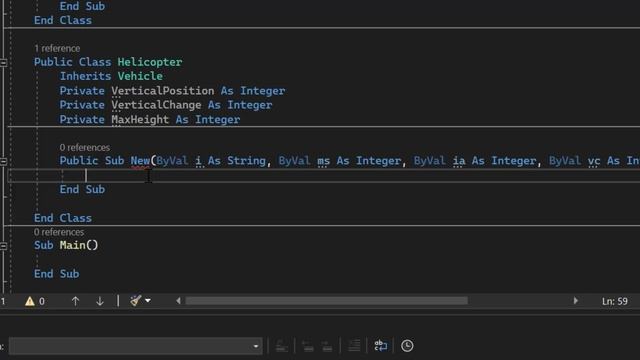The height and width of the screenshot is (360, 640).
Task: Collapse the Helicopter class outline
Action: coord(3,62)
